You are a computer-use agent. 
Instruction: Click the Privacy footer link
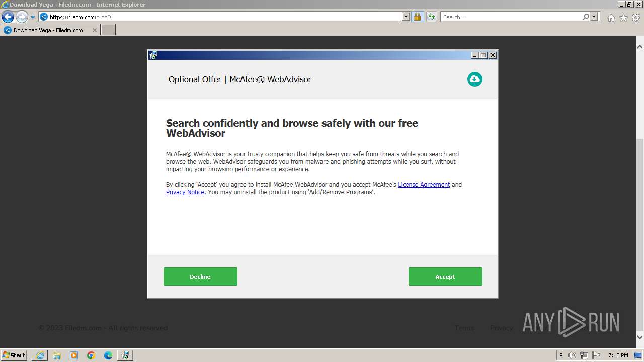502,328
